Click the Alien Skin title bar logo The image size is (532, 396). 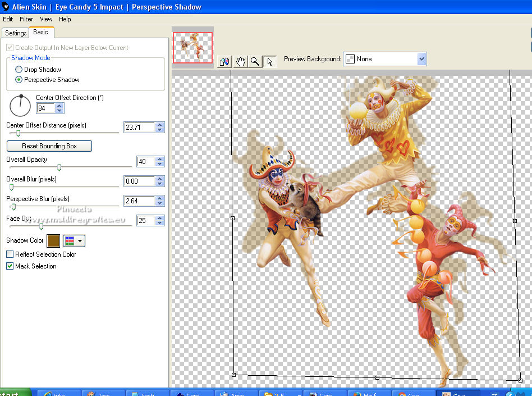(x=5, y=6)
